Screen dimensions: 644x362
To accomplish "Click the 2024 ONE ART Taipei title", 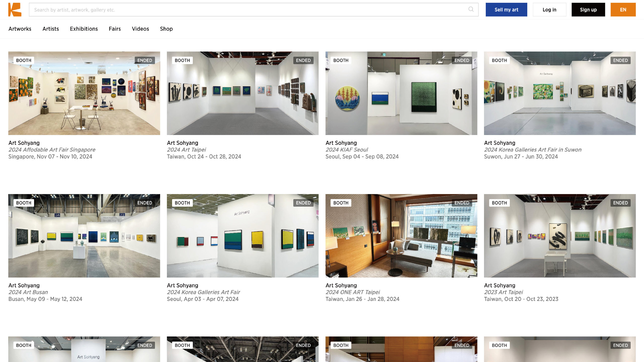I will [x=353, y=292].
